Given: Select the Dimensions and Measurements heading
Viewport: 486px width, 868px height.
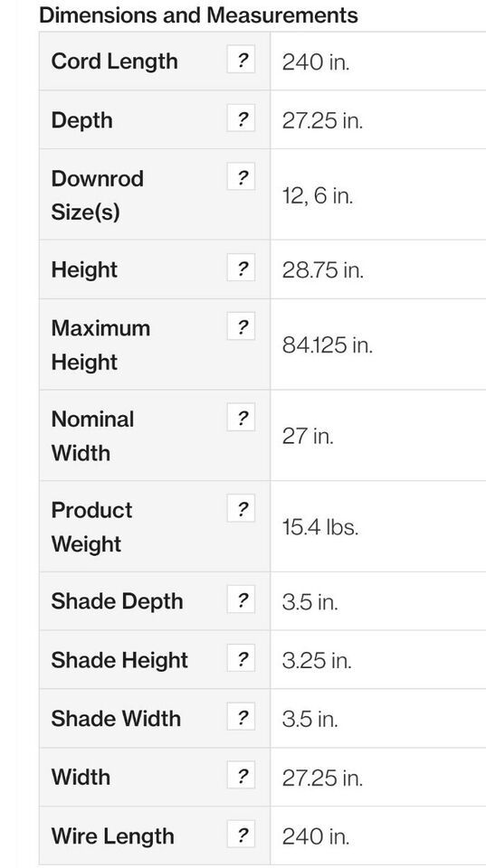Looking at the screenshot, I should (x=198, y=14).
